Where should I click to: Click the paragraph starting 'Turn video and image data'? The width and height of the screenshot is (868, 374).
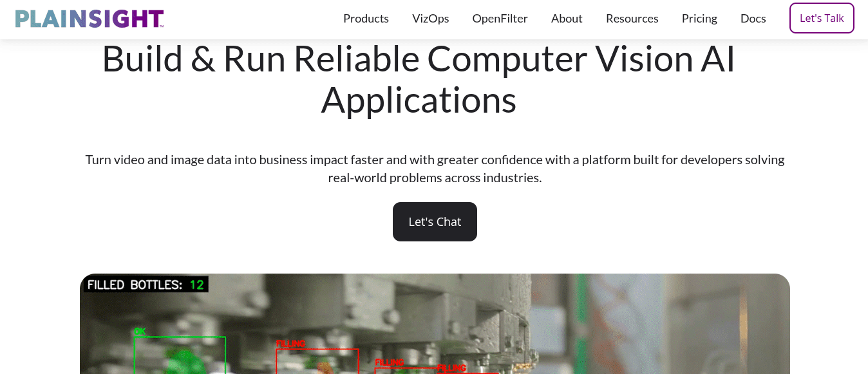pyautogui.click(x=435, y=169)
